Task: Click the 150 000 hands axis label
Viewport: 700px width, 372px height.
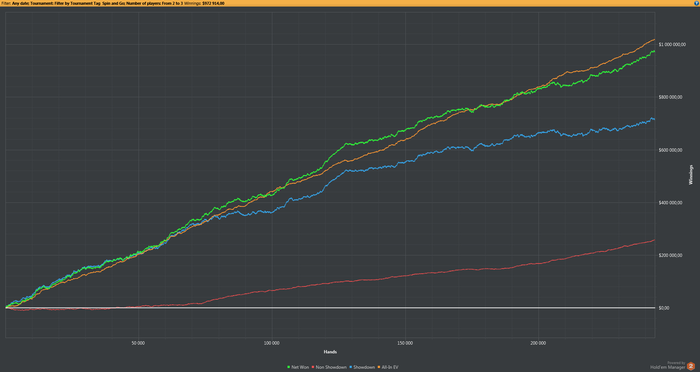Action: tap(405, 343)
